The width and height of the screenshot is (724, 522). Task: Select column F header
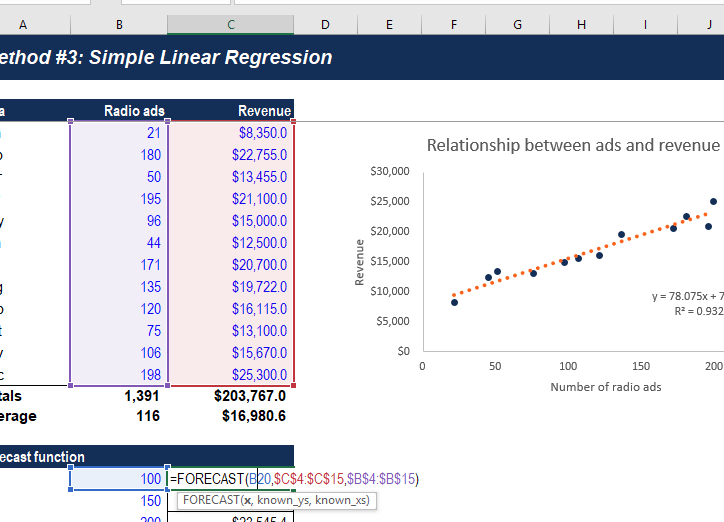tap(453, 24)
